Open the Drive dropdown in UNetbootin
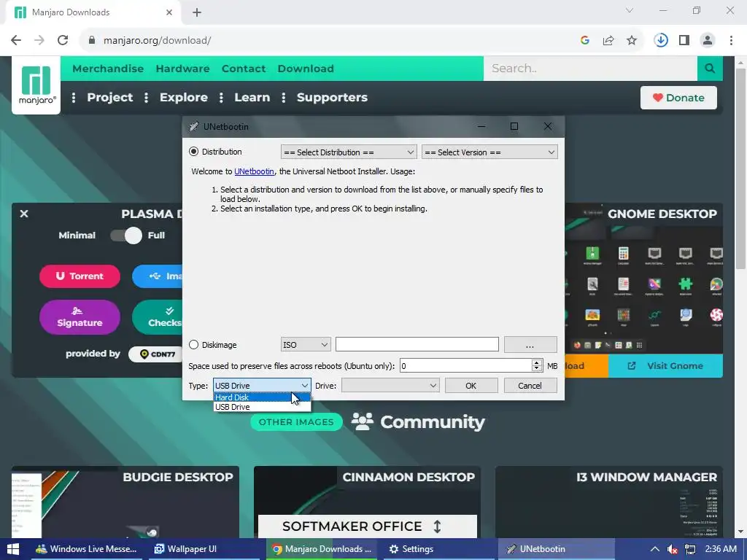 390,385
